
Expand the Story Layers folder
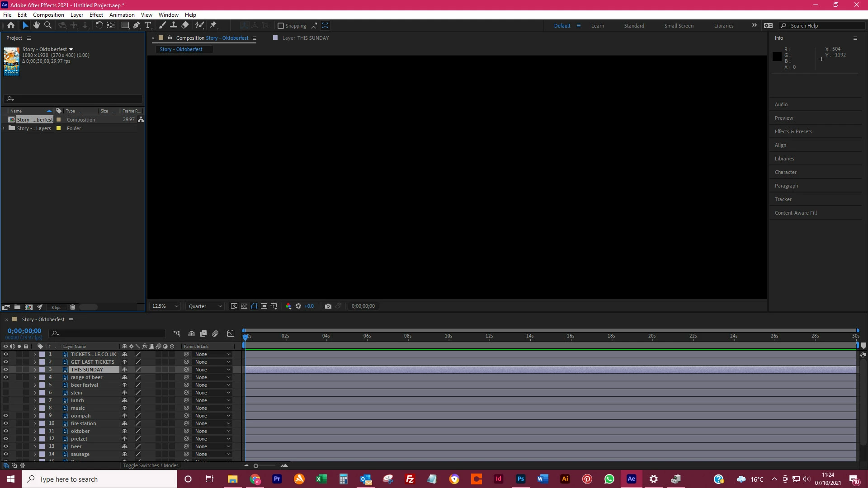click(4, 128)
